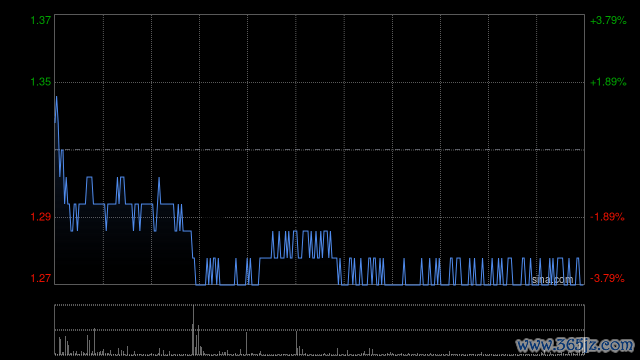Click the first volume bars at open
The image size is (640, 360).
click(63, 345)
